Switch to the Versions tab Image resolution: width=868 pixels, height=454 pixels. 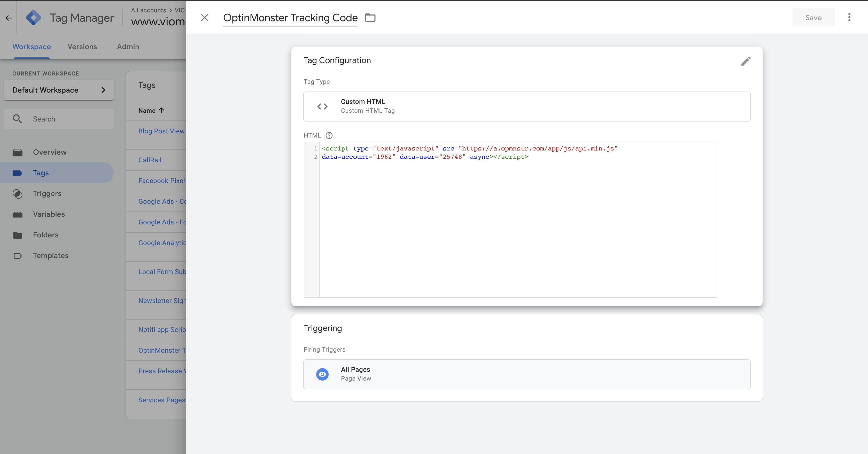[82, 47]
